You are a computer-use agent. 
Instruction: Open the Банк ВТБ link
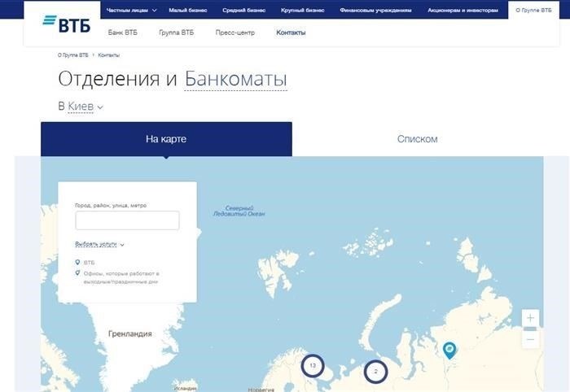[122, 33]
